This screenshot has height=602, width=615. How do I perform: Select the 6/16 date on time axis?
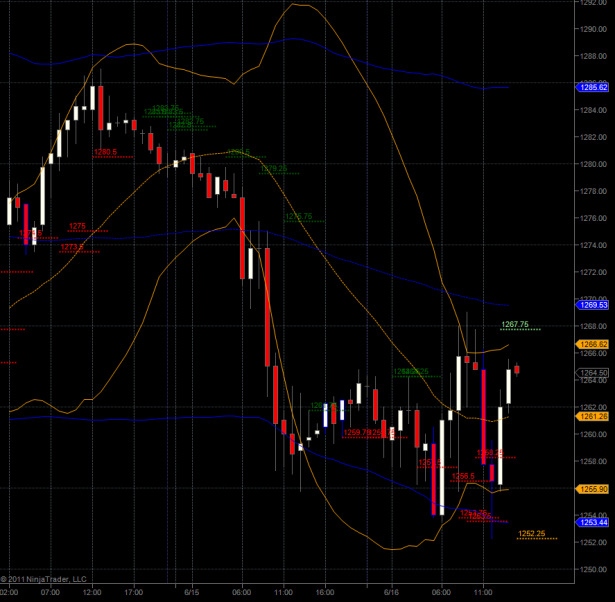393,592
